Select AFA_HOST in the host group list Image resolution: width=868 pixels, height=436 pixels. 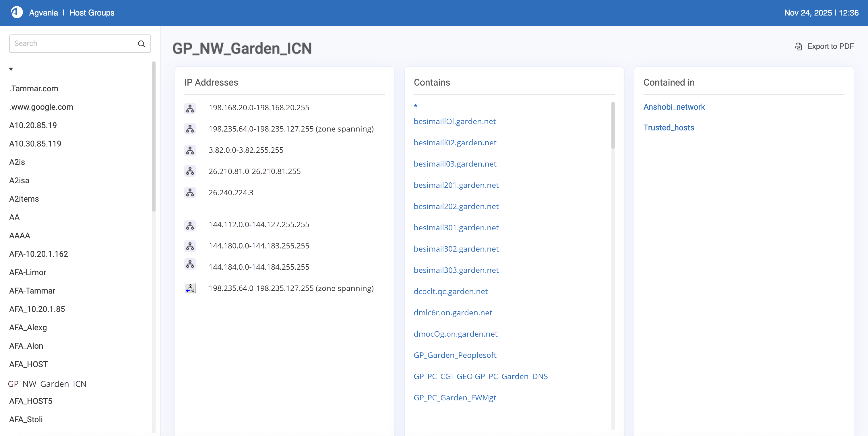pyautogui.click(x=28, y=364)
